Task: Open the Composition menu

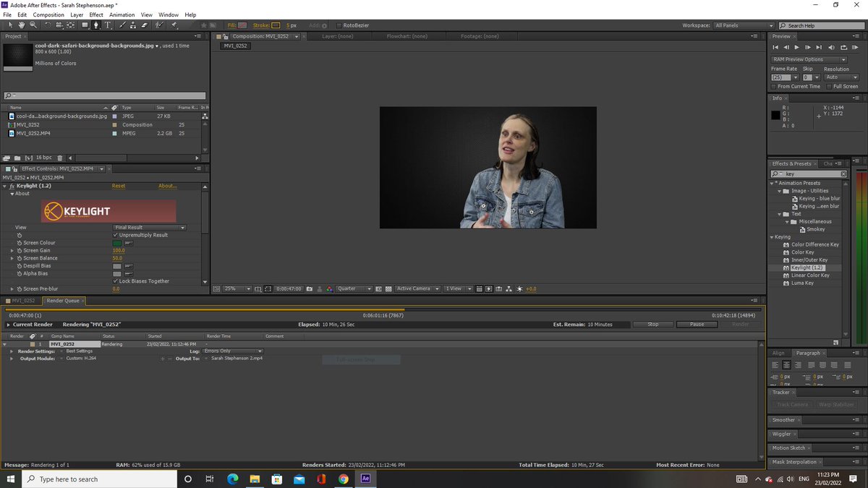Action: (x=48, y=14)
